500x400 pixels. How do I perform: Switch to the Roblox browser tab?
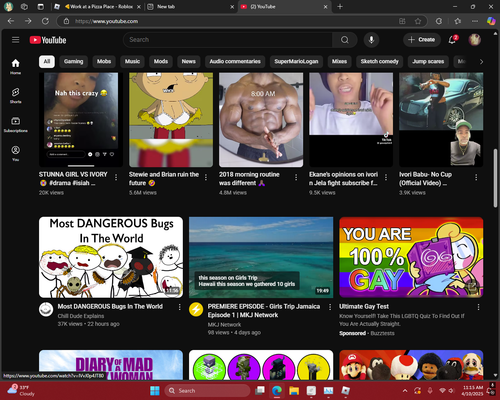(x=99, y=7)
